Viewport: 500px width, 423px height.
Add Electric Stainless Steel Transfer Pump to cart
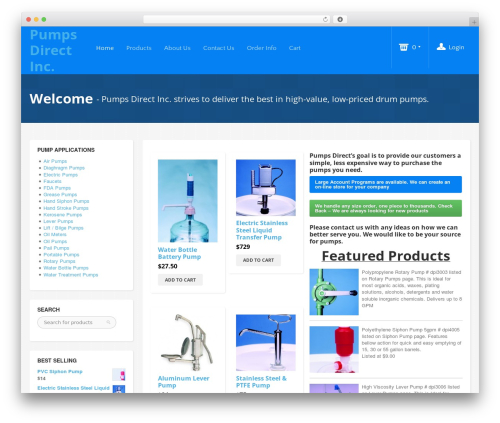[258, 260]
